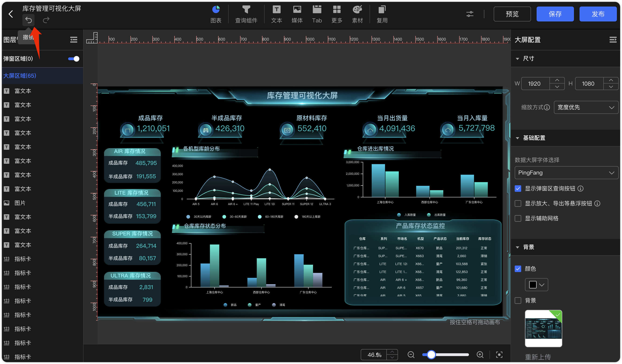Viewport: 622px width, 364px height.
Task: Add a 文本 text component
Action: pyautogui.click(x=276, y=14)
